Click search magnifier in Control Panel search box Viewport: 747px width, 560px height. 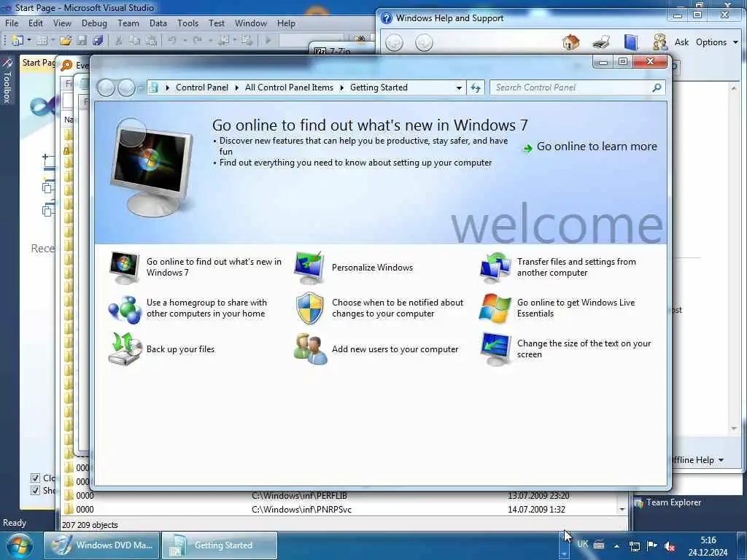click(x=657, y=87)
